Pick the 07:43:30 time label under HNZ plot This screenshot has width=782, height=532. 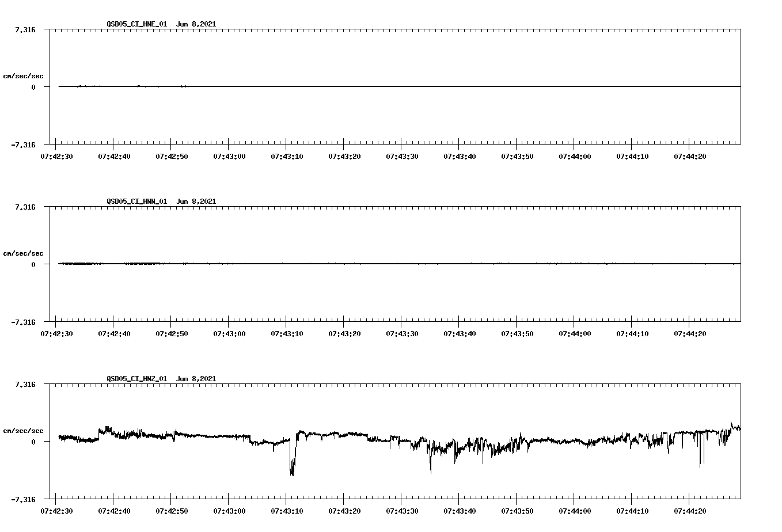coord(402,511)
